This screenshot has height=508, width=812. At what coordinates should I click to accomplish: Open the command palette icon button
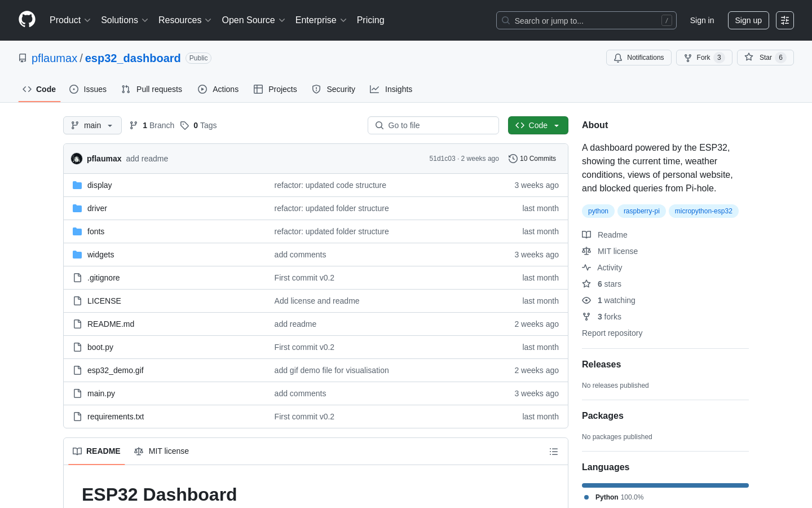pos(785,20)
